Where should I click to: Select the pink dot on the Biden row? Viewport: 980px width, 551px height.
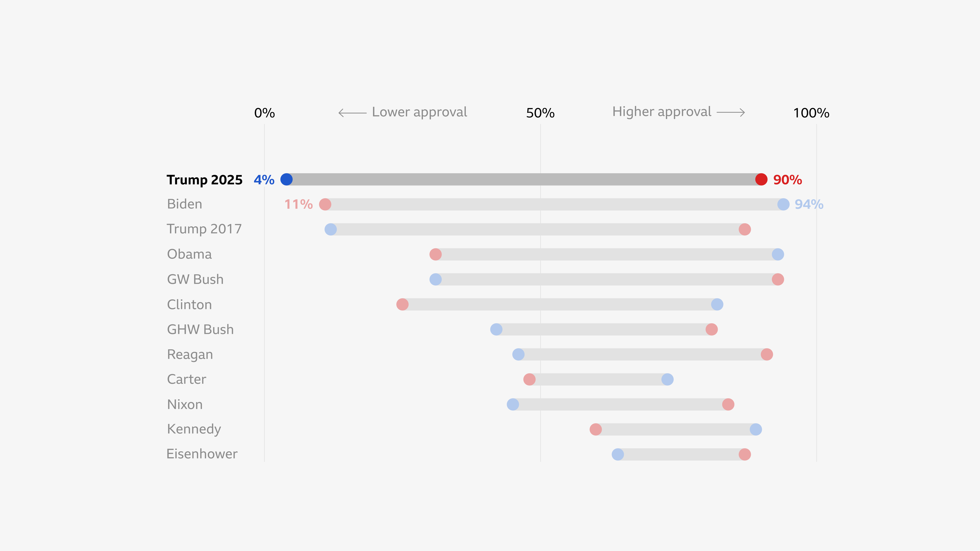325,205
